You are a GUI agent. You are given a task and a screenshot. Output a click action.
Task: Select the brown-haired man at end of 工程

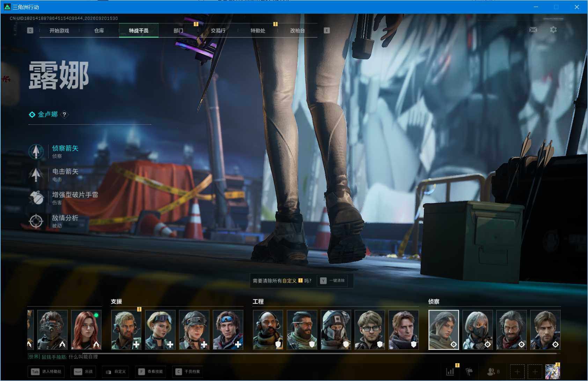[404, 330]
